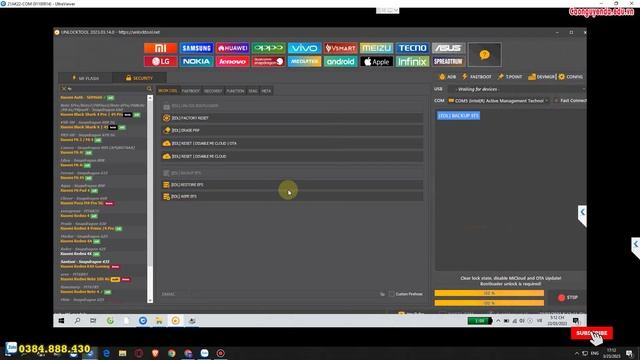Image resolution: width=640 pixels, height=360 pixels.
Task: Select the Spreadtrum brand logo
Action: [448, 62]
